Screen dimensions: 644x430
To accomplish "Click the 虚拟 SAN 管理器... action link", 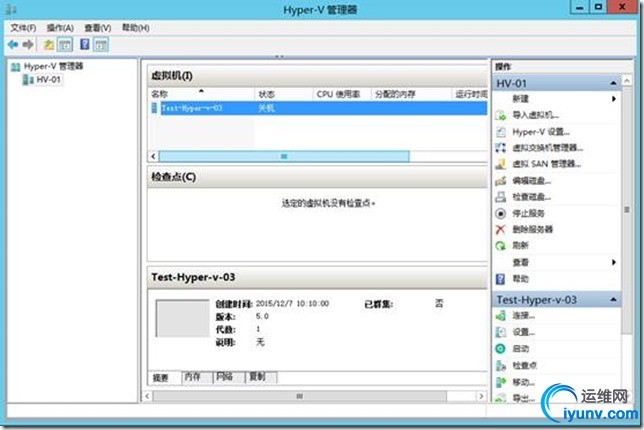I will click(x=546, y=164).
